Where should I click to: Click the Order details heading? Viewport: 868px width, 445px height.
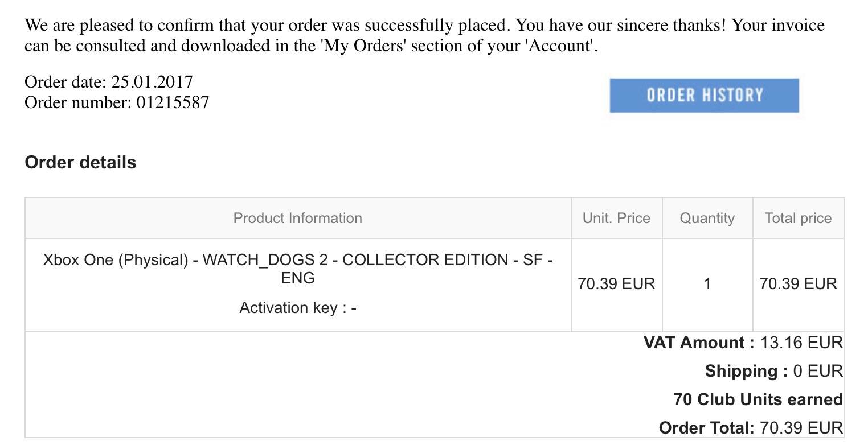coord(80,163)
